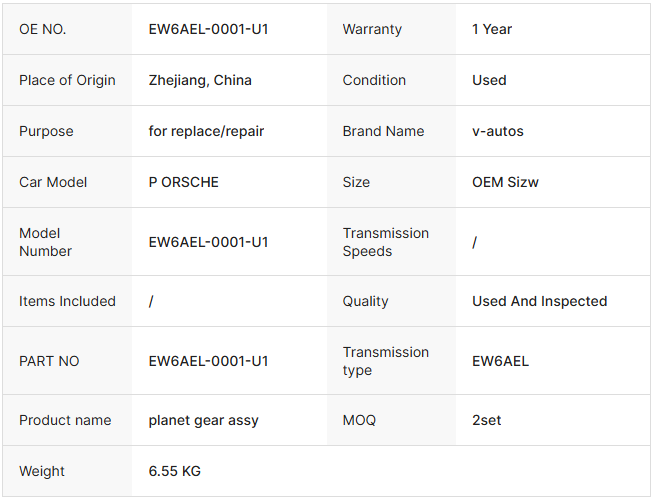Select the planet gear assy product name

(x=203, y=420)
